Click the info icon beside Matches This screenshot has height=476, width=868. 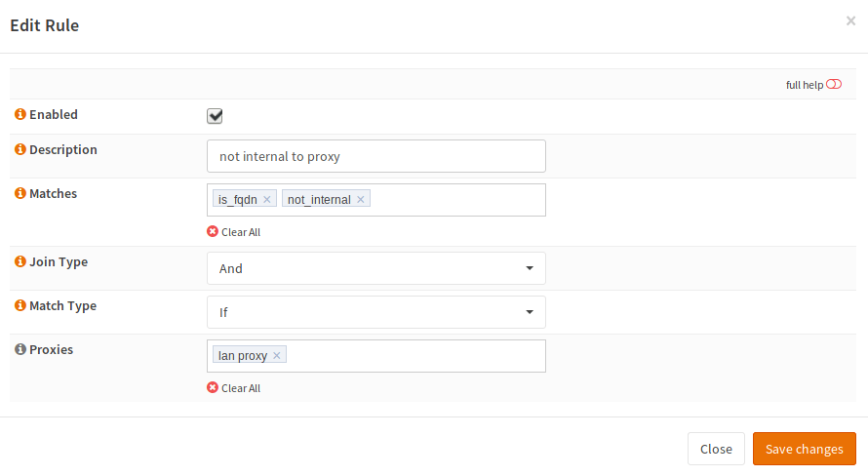pos(20,194)
